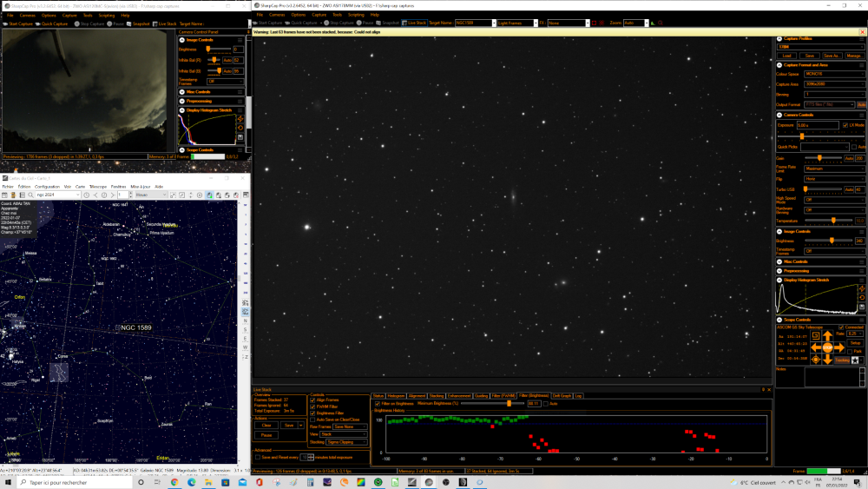Click the N direction button in Cartes du Ciel
This screenshot has width=868, height=489.
(x=246, y=320)
